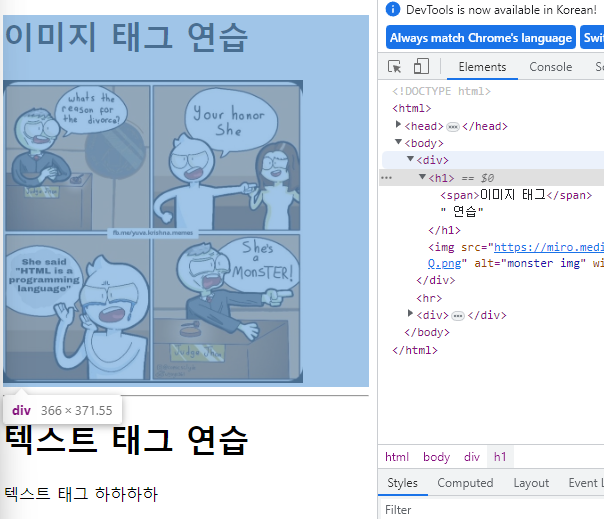Click the monster comic image on page
Viewport: 604px width, 519px height.
[153, 232]
